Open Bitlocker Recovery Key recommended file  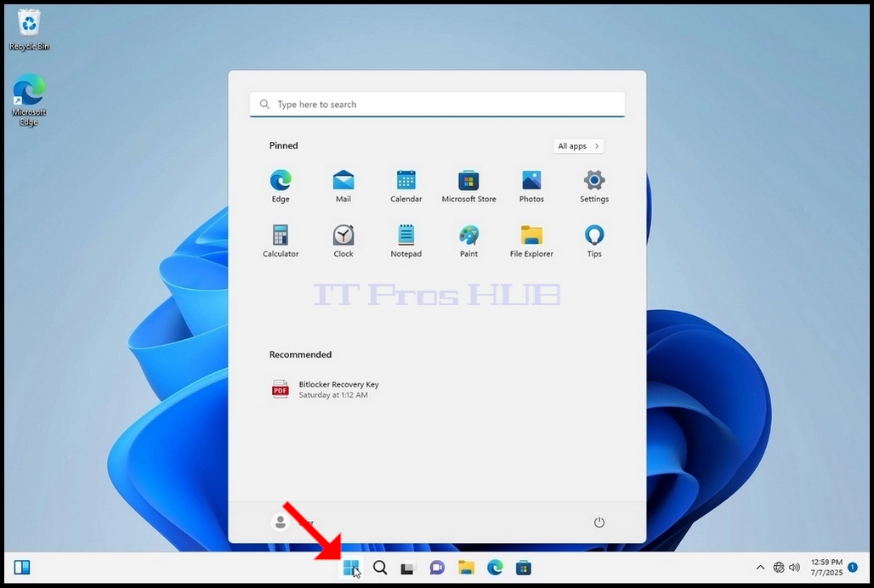[326, 389]
